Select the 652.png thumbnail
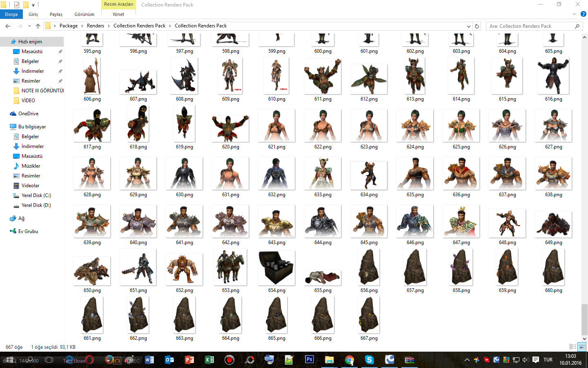The width and height of the screenshot is (588, 368). click(184, 269)
